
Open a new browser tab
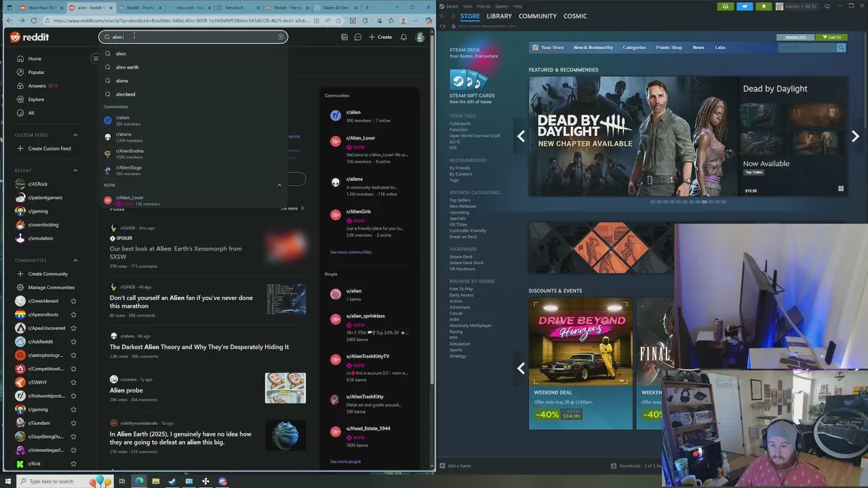pos(367,8)
